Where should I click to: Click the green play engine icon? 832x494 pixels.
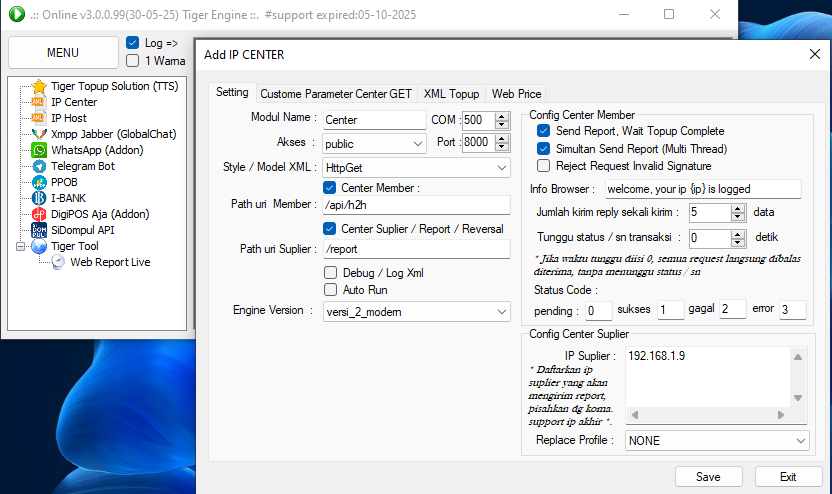tap(16, 15)
